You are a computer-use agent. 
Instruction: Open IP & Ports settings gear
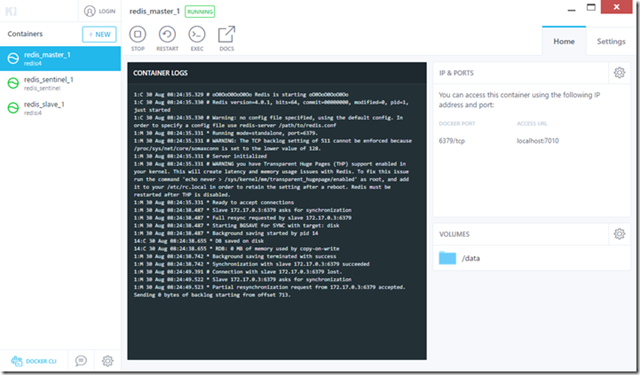619,73
